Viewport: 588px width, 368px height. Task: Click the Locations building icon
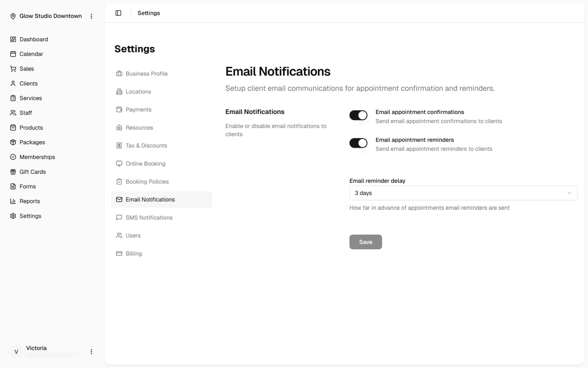(x=119, y=92)
